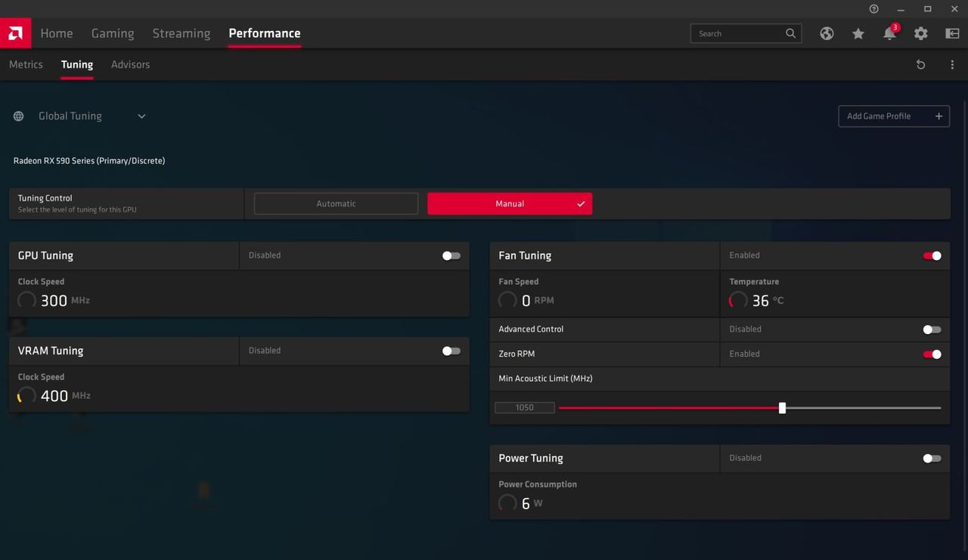Expand the Global Tuning dropdown chevron

coord(141,116)
